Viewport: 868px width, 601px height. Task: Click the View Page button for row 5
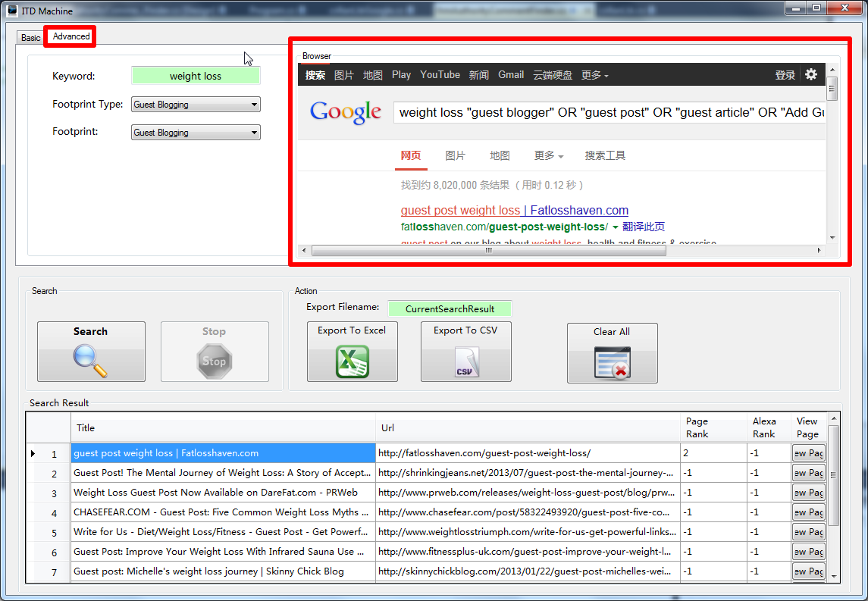(x=809, y=532)
